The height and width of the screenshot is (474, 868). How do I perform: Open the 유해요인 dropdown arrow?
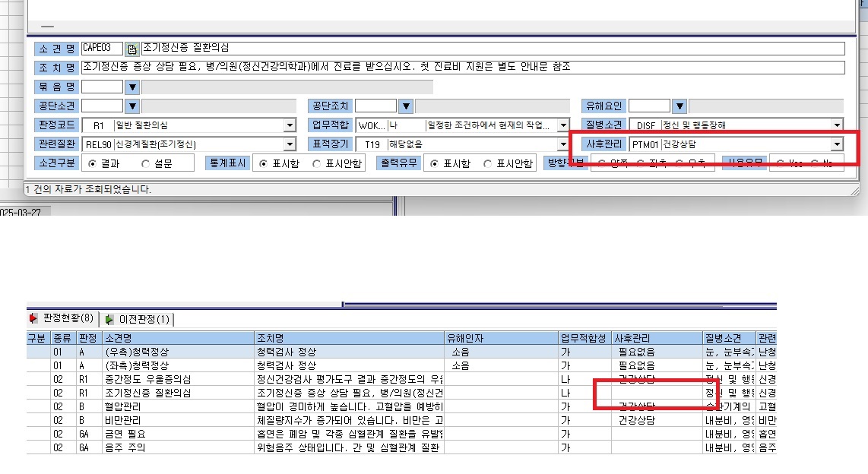point(680,106)
